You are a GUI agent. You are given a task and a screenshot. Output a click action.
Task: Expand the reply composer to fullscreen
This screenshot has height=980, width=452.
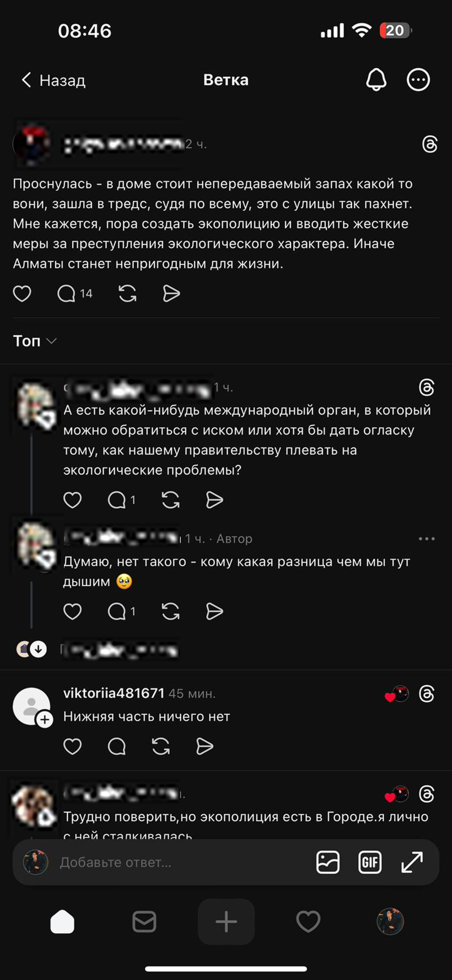coord(412,863)
